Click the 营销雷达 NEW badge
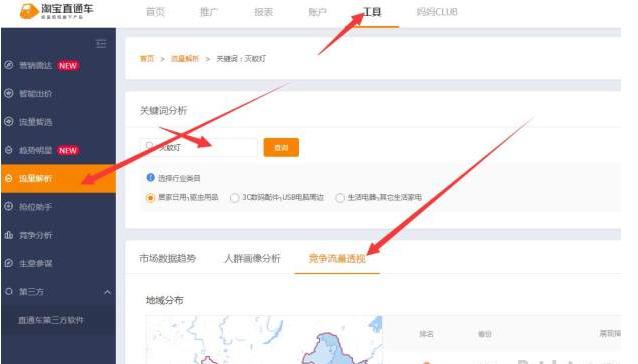Viewport: 638px width, 364px height. (68, 65)
